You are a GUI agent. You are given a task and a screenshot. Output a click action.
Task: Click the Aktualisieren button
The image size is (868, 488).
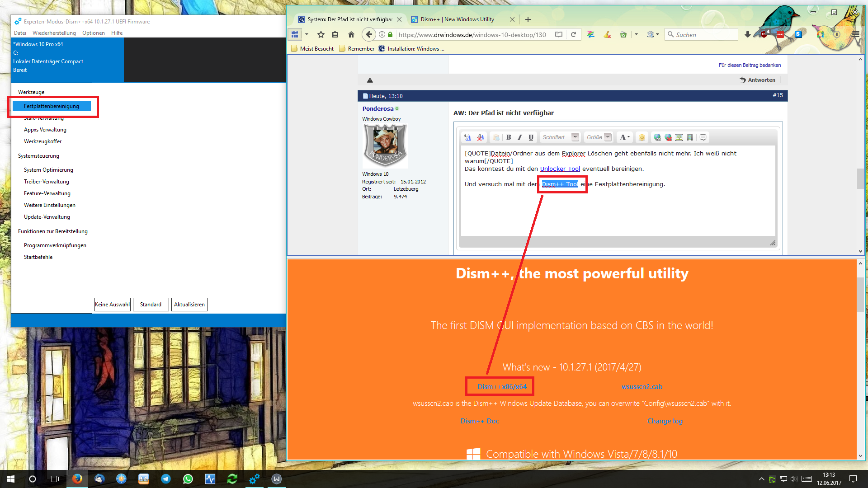click(x=189, y=305)
